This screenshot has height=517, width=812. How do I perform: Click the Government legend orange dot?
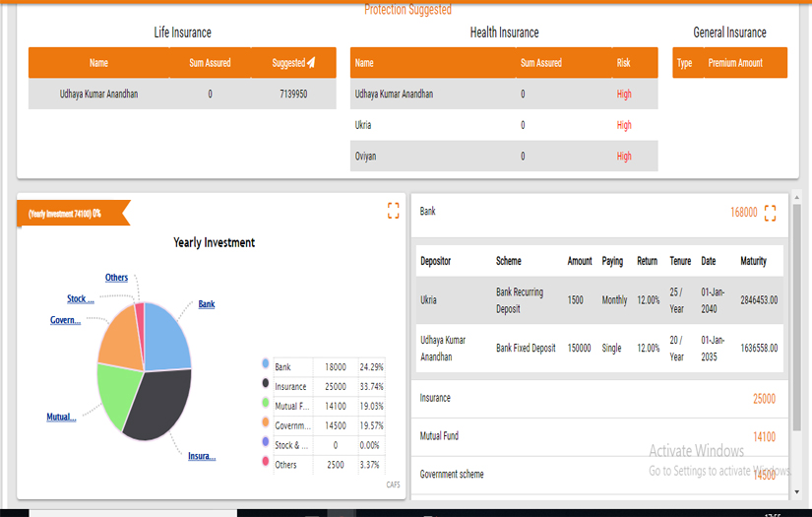point(266,421)
